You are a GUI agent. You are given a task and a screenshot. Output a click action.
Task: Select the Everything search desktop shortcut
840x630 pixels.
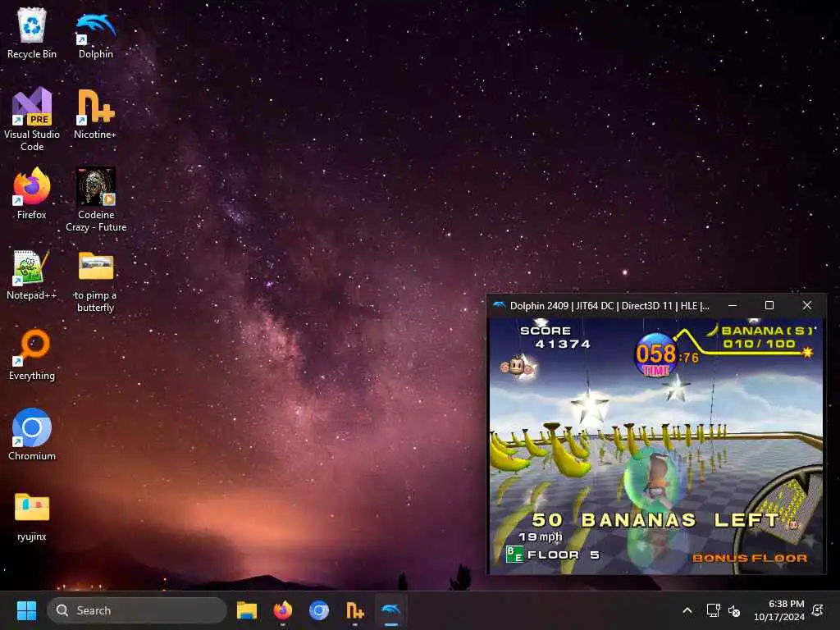point(32,354)
